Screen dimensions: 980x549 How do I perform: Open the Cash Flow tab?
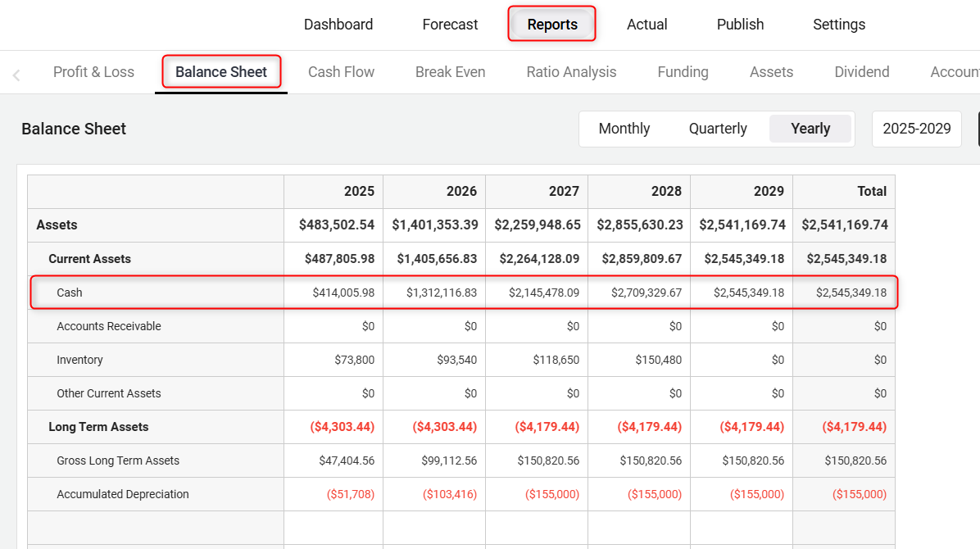coord(341,72)
